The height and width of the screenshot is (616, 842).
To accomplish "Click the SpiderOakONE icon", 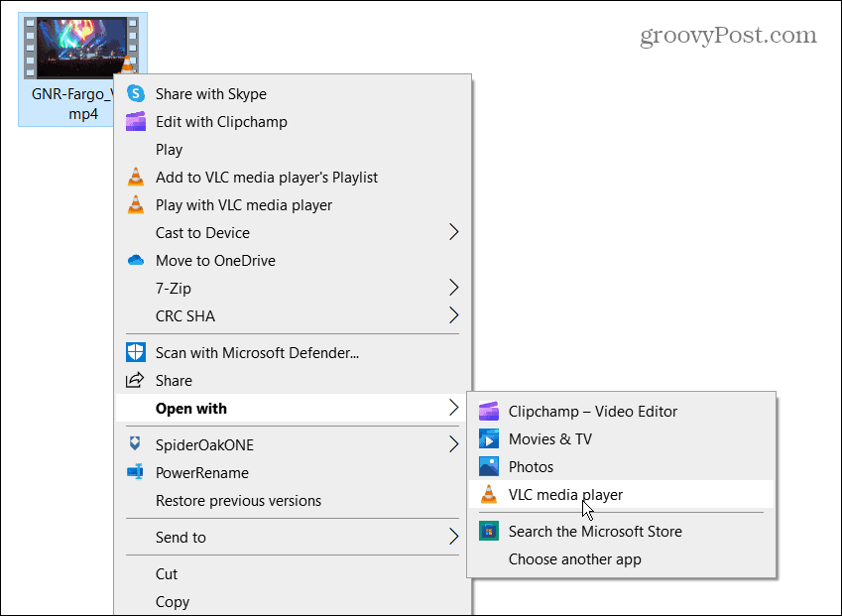I will 135,443.
